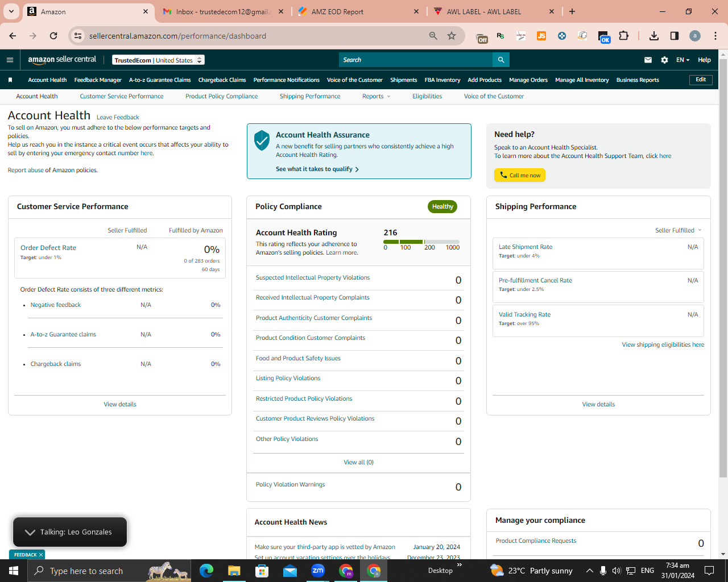Open the Seller Fulfilled dropdown in Shipping Performance
The width and height of the screenshot is (728, 582).
click(679, 230)
